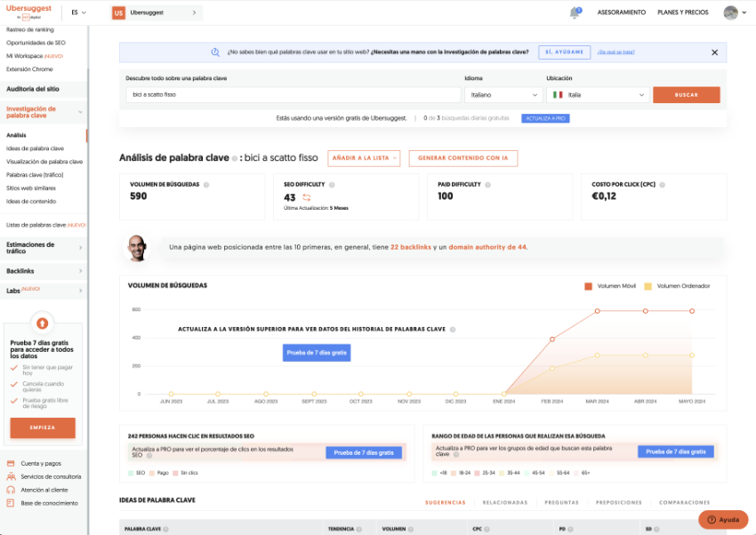The image size is (756, 535).
Task: Click the Ayuda help widget
Action: 723,520
